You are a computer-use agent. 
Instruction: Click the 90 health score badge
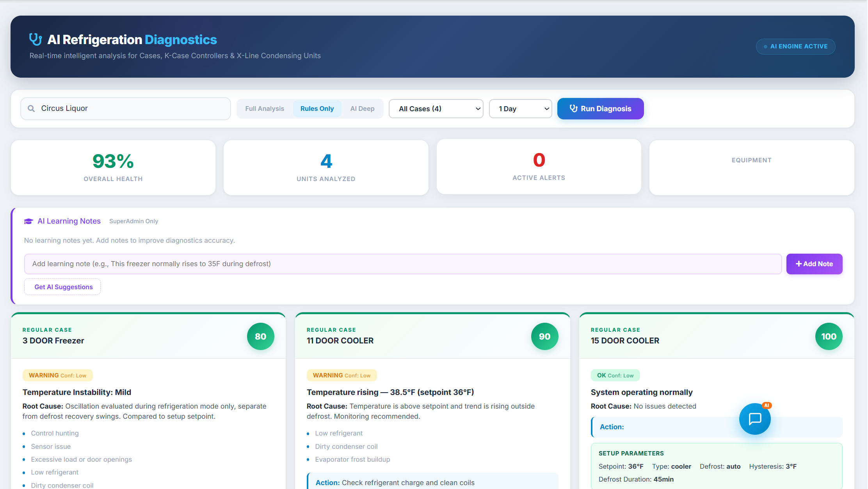tap(545, 336)
